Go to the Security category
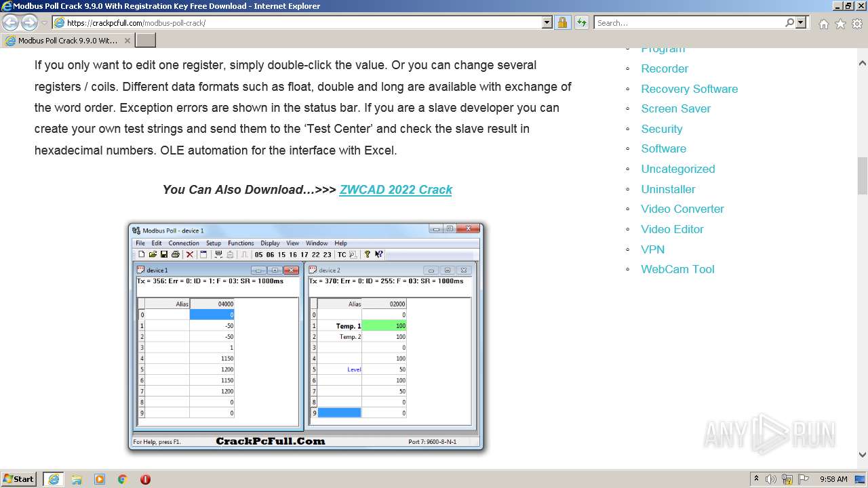Screen dimensions: 868x488 tap(662, 129)
